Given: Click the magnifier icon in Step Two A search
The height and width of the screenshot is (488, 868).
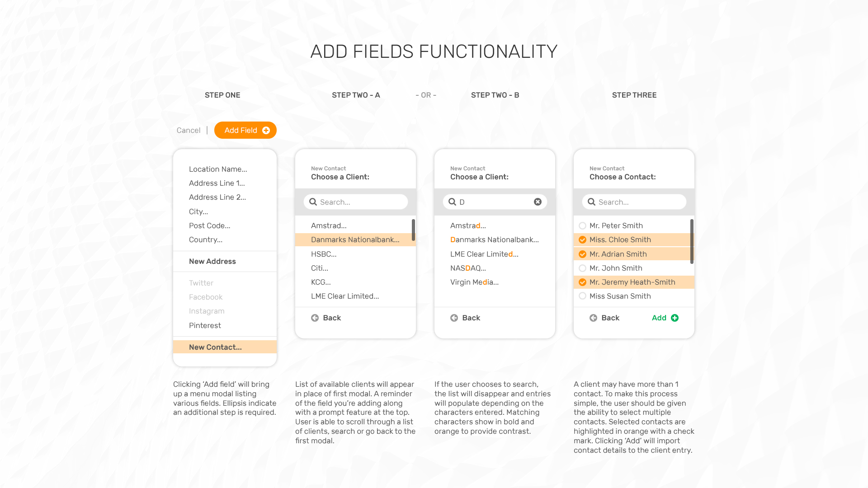Looking at the screenshot, I should pos(313,202).
